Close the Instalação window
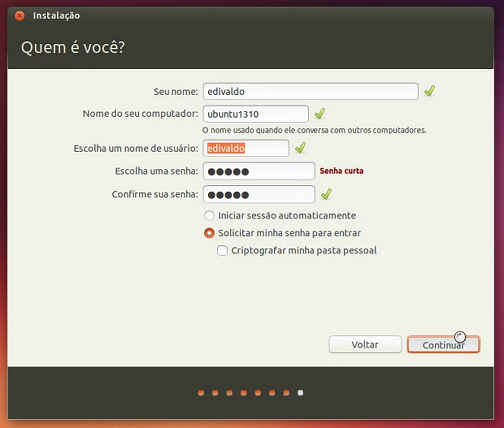This screenshot has width=504, height=428. pyautogui.click(x=19, y=15)
